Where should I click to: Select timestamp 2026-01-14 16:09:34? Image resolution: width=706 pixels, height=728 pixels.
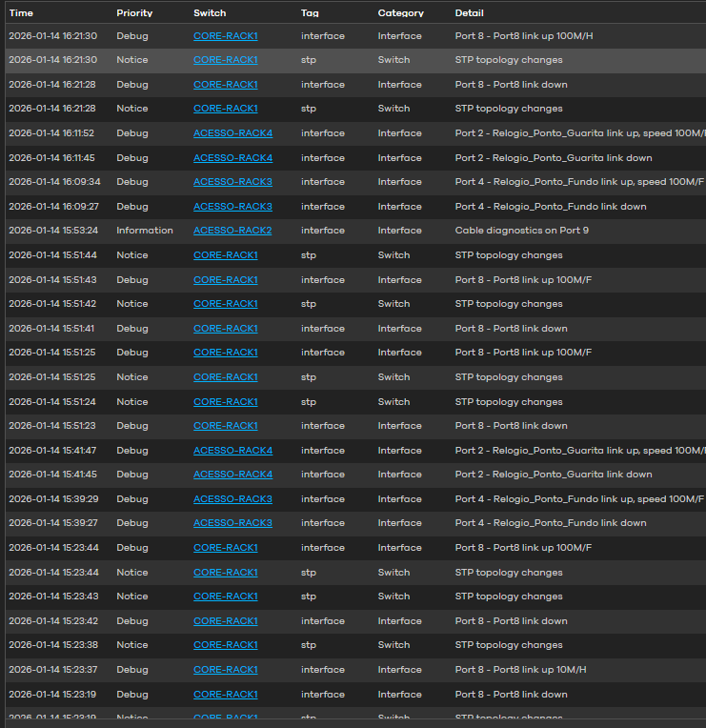click(x=54, y=182)
